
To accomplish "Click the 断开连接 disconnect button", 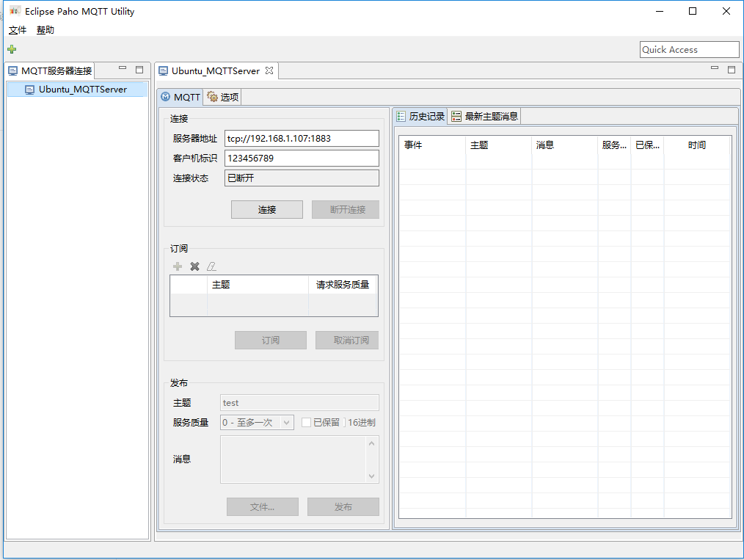I will (x=346, y=210).
